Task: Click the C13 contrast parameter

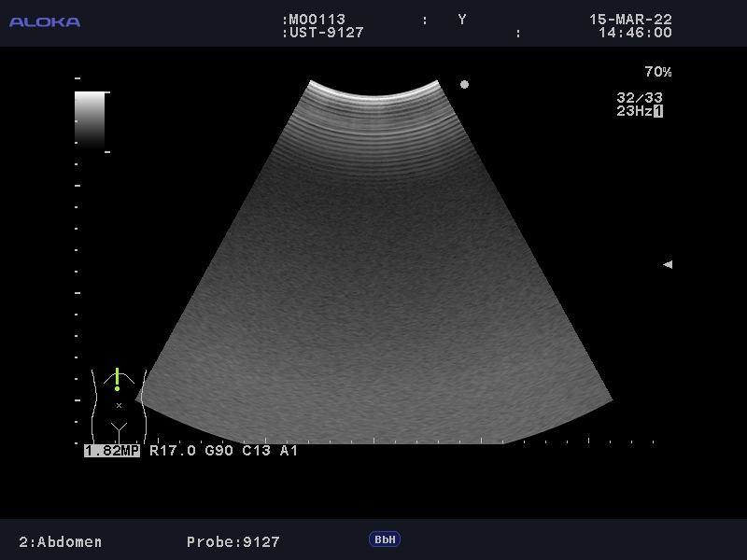Action: [x=253, y=451]
